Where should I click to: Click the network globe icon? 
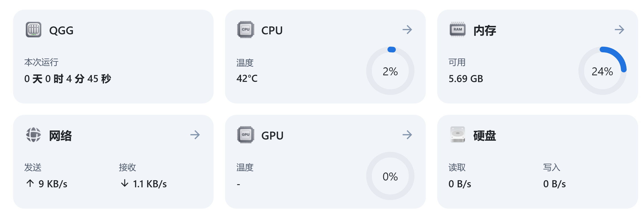tap(34, 135)
